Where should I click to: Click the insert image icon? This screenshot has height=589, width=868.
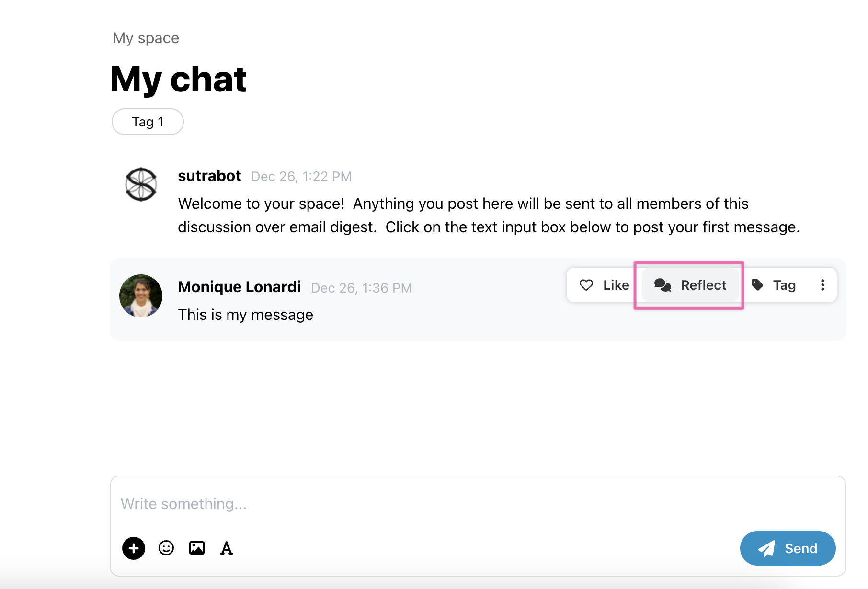point(197,548)
